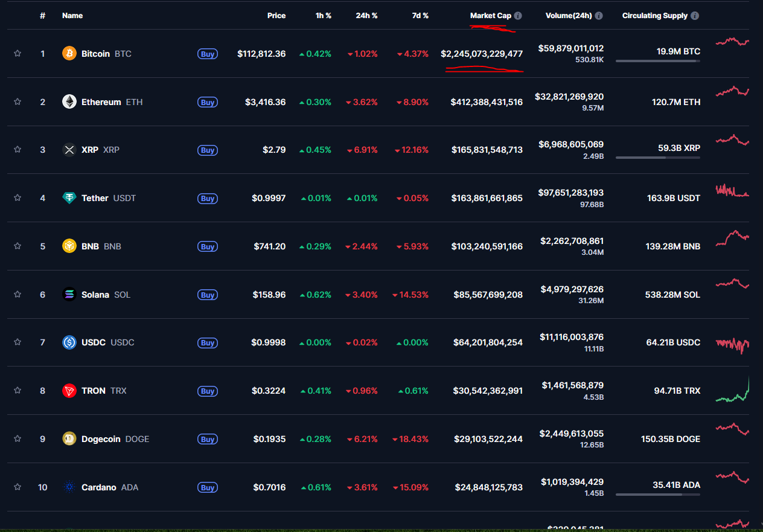Star Dogecoin to add to watchlist
Image resolution: width=763 pixels, height=532 pixels.
18,439
